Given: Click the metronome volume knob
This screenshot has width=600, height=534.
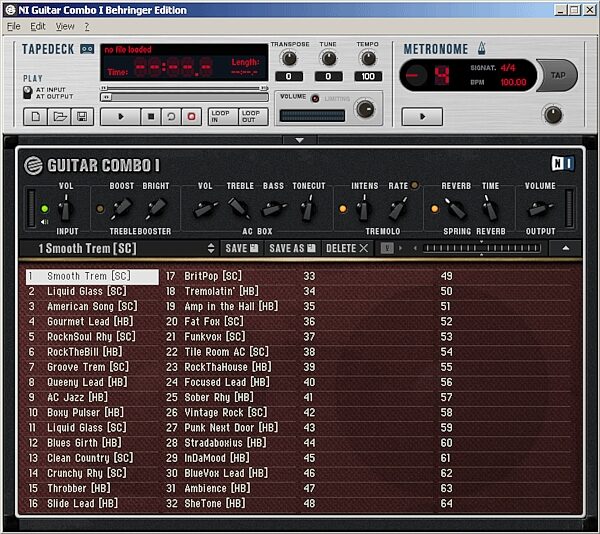Looking at the screenshot, I should tap(553, 115).
